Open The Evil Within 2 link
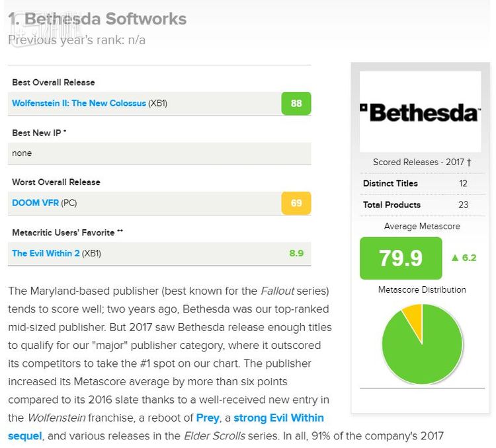This screenshot has width=496, height=448. pyautogui.click(x=46, y=253)
